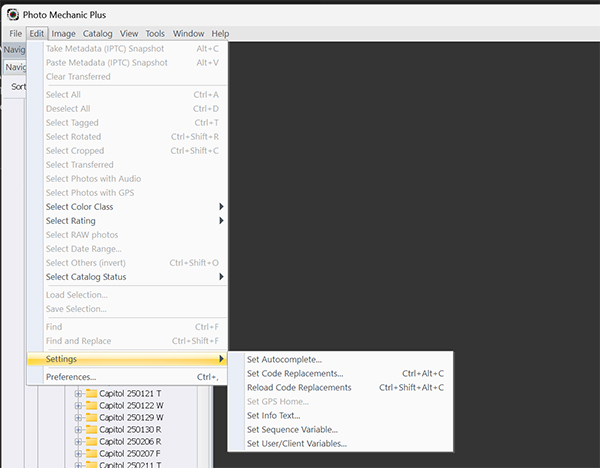Choose Set Info Text
600x468 pixels.
click(341, 416)
